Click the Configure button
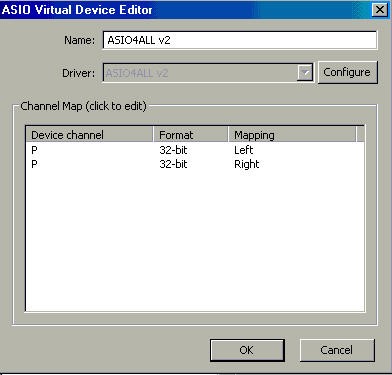392x375 pixels. tap(347, 72)
